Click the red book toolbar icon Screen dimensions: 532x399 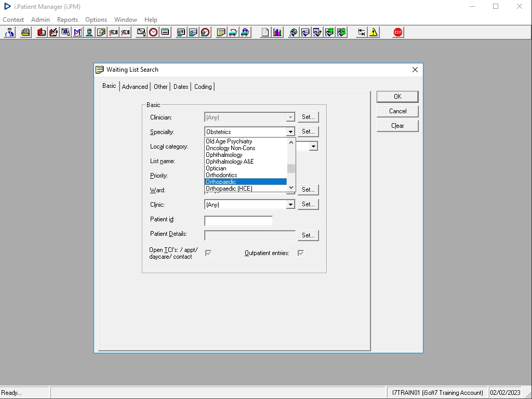click(x=42, y=32)
